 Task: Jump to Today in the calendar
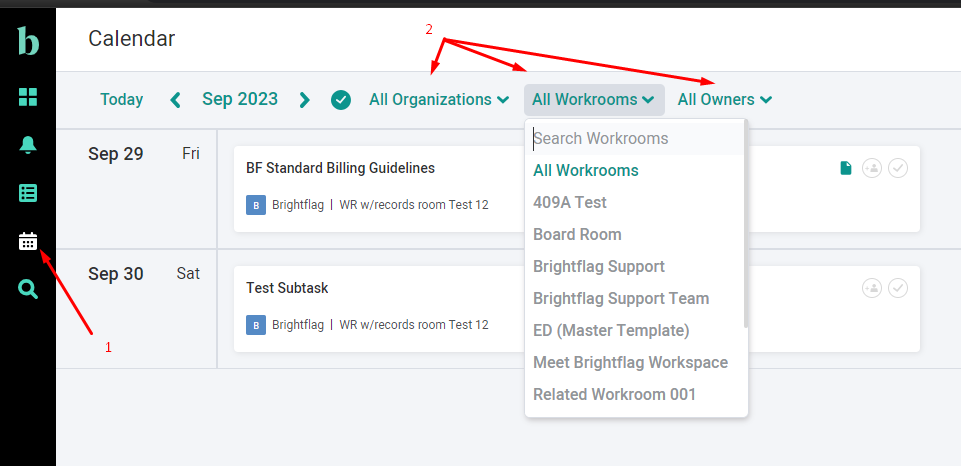tap(122, 100)
